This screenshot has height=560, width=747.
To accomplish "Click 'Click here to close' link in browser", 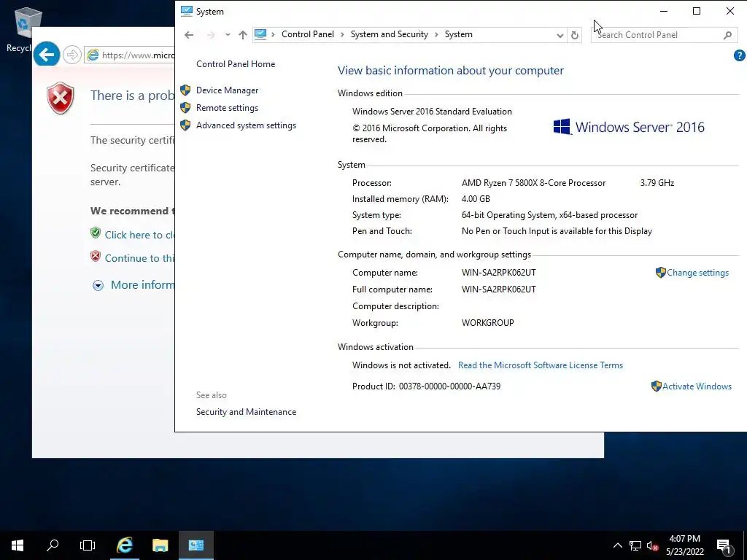I will point(139,235).
